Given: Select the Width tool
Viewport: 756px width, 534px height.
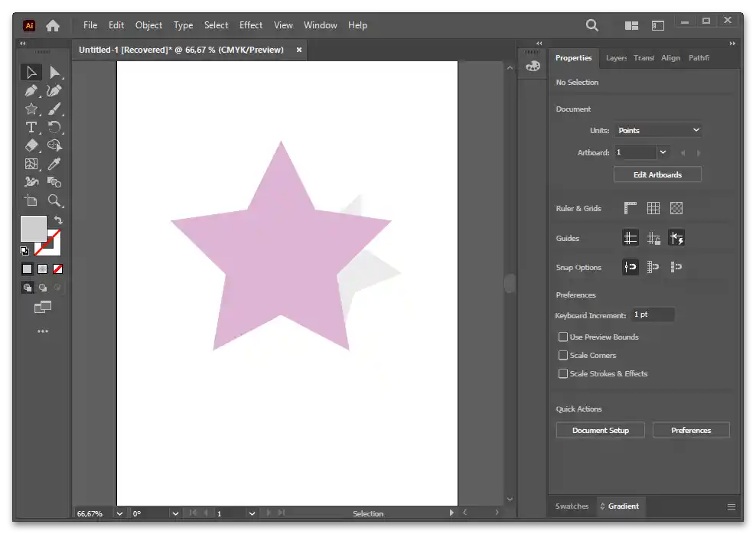Looking at the screenshot, I should [x=31, y=181].
